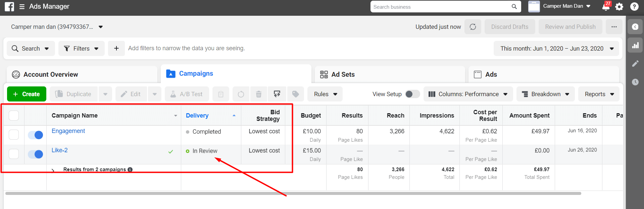The image size is (644, 209).
Task: Open the Breakdown dropdown
Action: click(546, 94)
